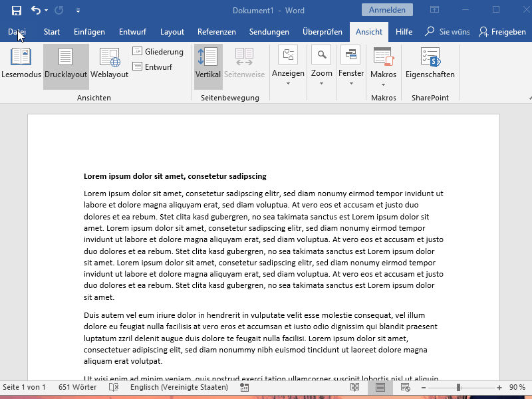Click the zoom slider handle
Viewport: 532px width, 399px height.
[x=458, y=388]
